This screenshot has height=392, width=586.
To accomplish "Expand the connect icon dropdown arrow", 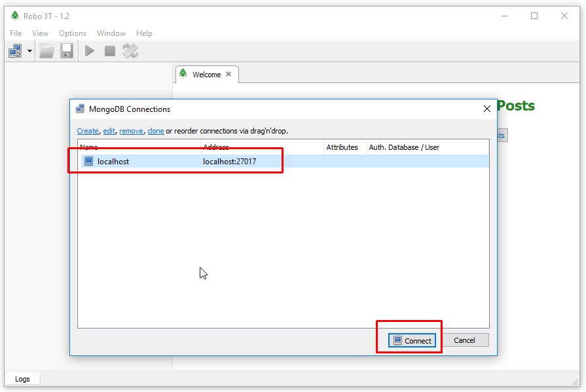I will [x=29, y=51].
